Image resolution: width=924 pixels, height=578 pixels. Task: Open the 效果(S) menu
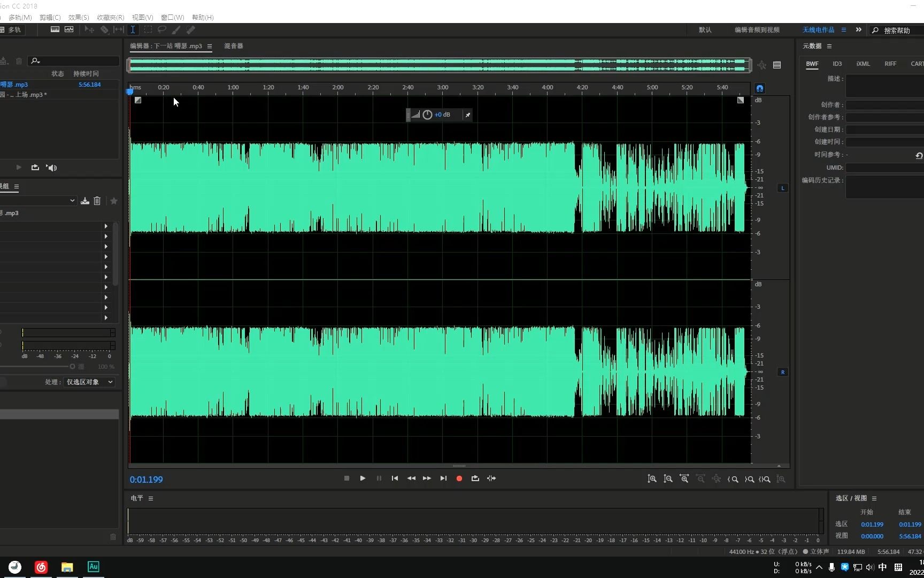click(x=79, y=18)
